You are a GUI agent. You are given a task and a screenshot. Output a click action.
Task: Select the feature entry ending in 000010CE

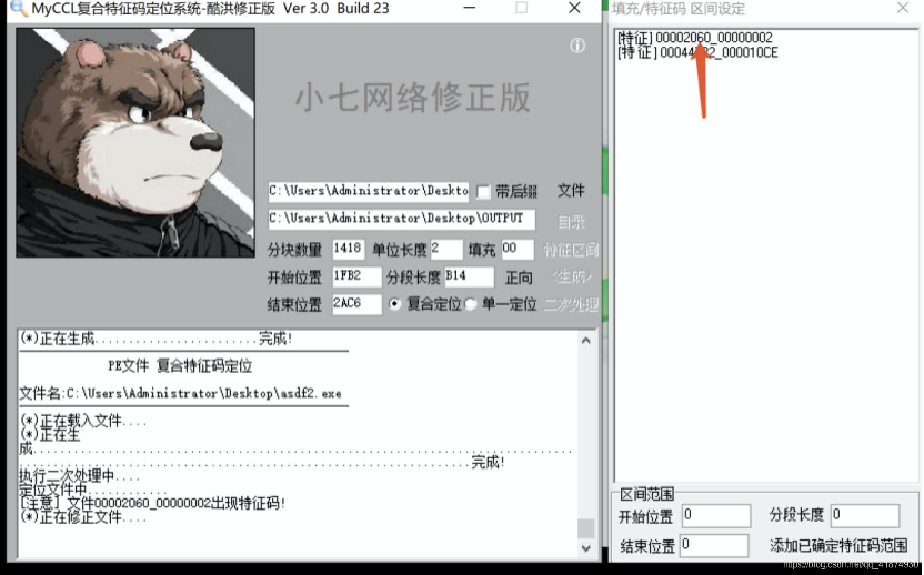point(698,53)
